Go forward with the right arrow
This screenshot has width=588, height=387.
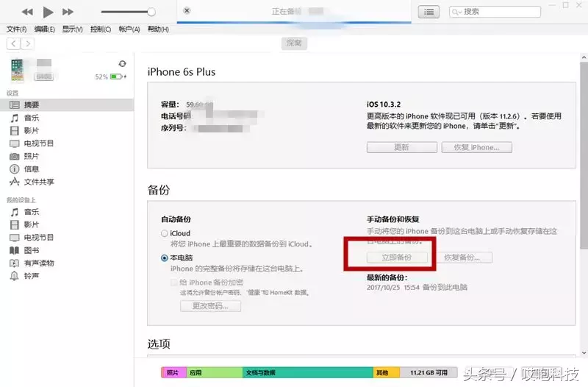(28, 43)
